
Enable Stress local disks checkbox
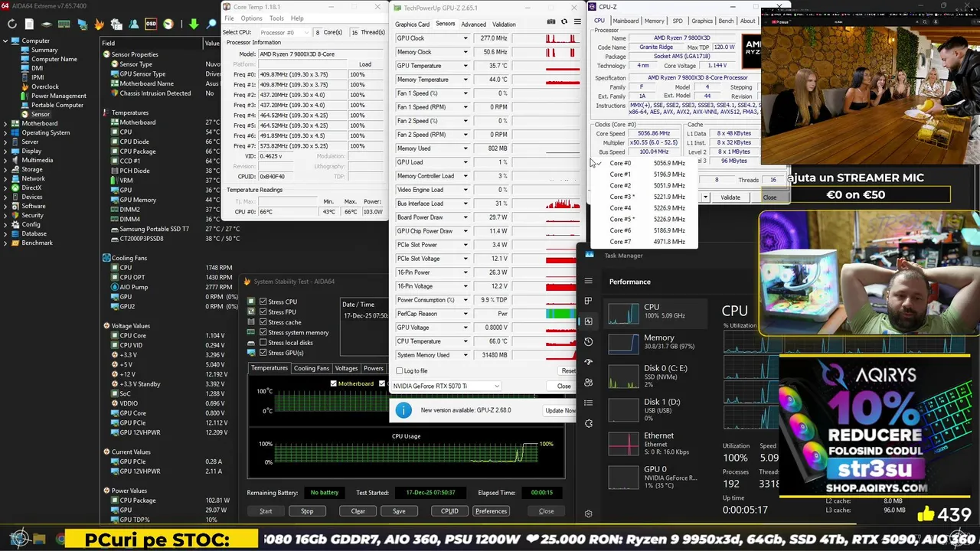click(263, 343)
